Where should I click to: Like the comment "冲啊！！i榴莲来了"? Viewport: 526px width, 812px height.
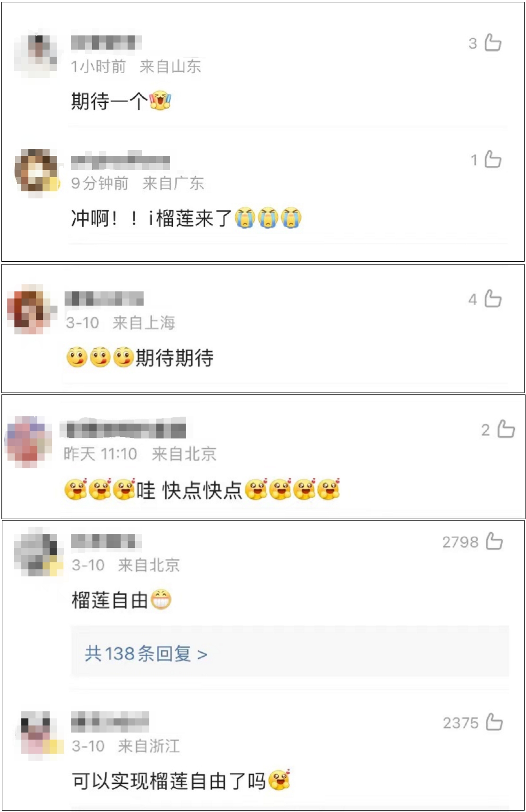pyautogui.click(x=493, y=159)
